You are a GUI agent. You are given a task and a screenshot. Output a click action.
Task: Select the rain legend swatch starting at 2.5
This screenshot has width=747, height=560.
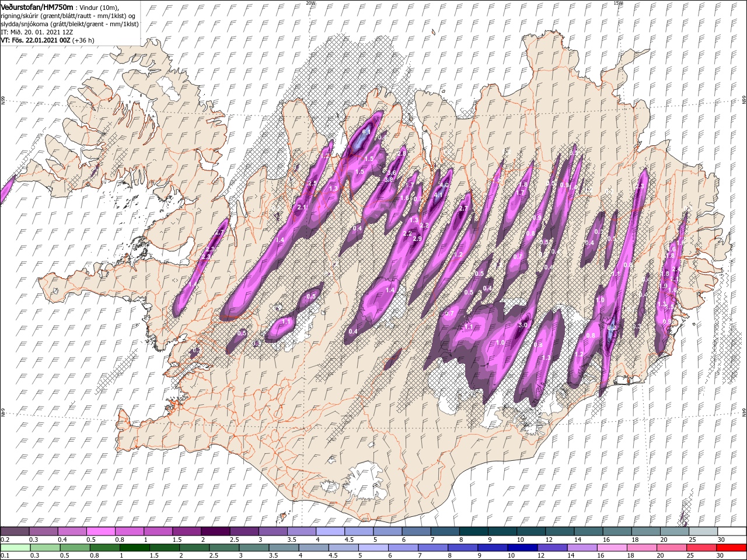pyautogui.click(x=224, y=547)
